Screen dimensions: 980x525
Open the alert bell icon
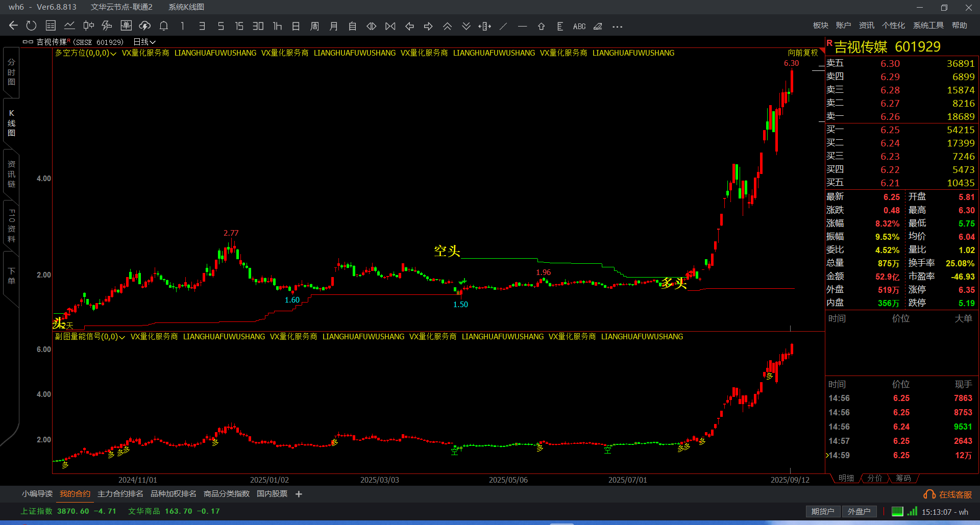(164, 26)
